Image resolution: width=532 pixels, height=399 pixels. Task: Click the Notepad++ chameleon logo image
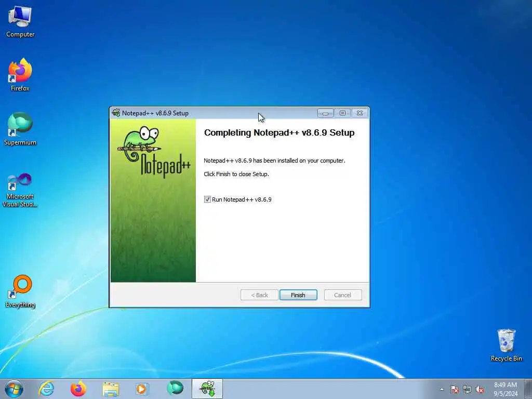point(153,151)
